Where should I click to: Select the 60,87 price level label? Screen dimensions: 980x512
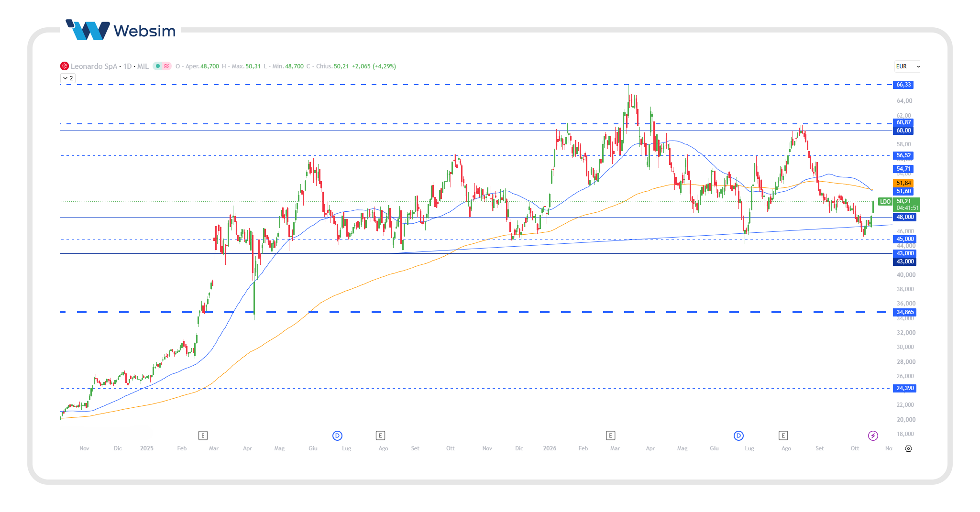[903, 122]
